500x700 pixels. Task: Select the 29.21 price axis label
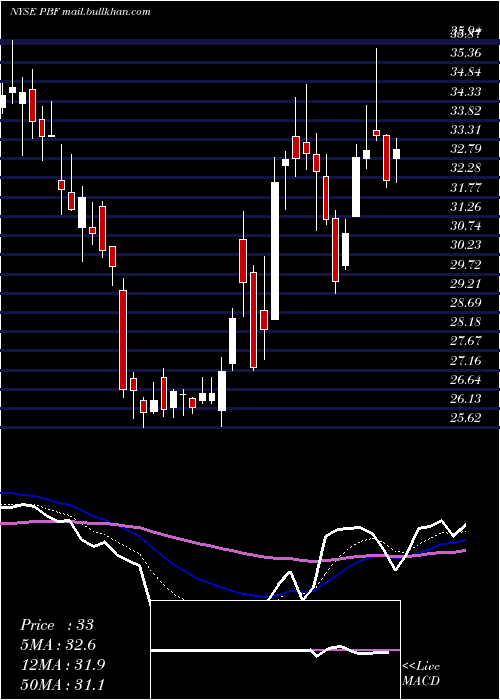coord(466,283)
